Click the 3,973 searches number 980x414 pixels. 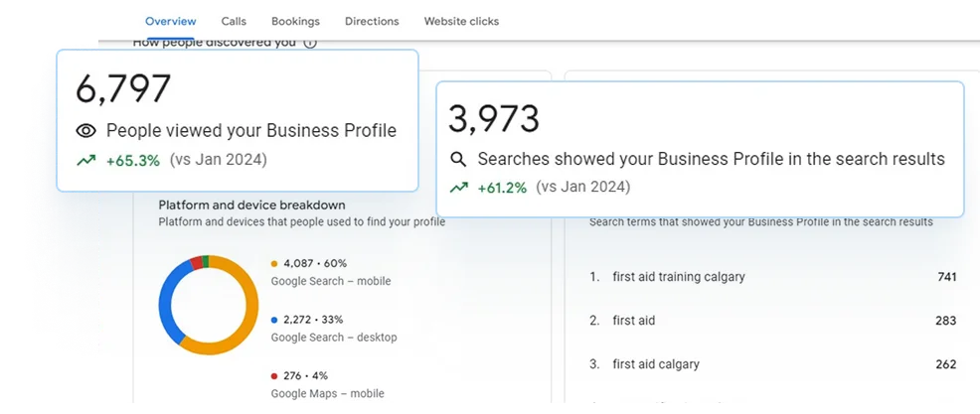pyautogui.click(x=494, y=118)
